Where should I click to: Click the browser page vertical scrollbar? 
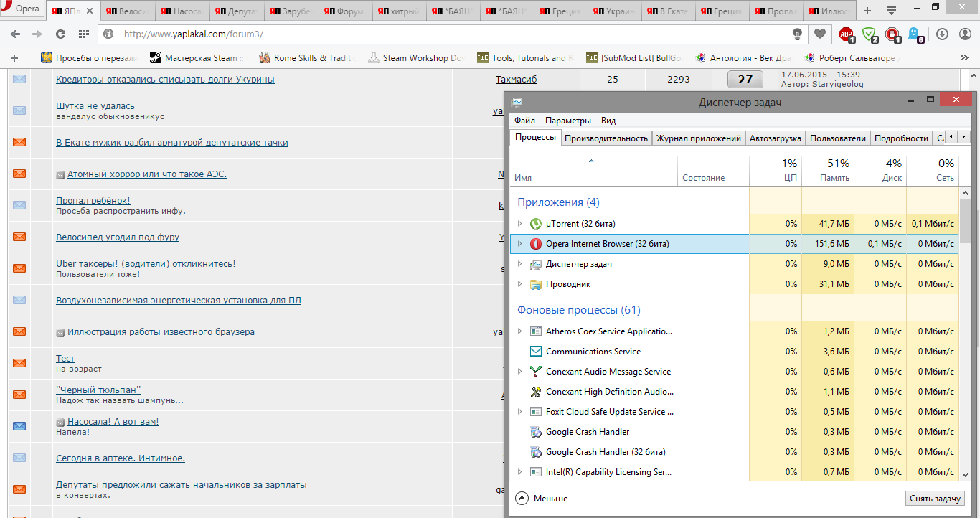point(974,294)
